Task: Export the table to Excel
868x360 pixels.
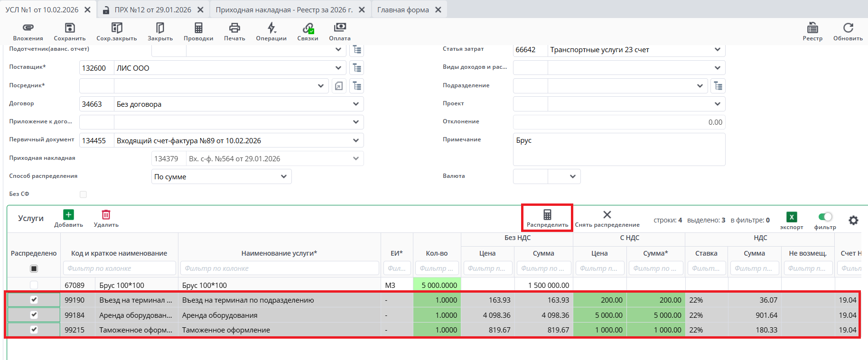Action: tap(792, 217)
